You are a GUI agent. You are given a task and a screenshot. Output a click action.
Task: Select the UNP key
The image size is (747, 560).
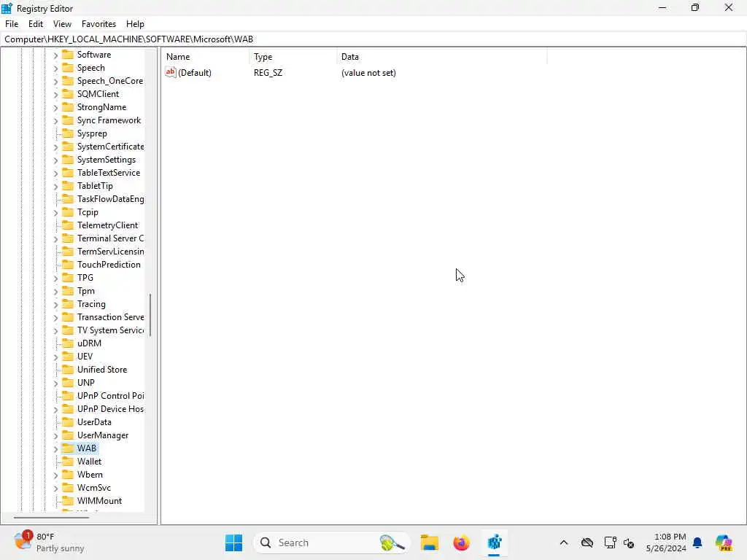tap(86, 383)
